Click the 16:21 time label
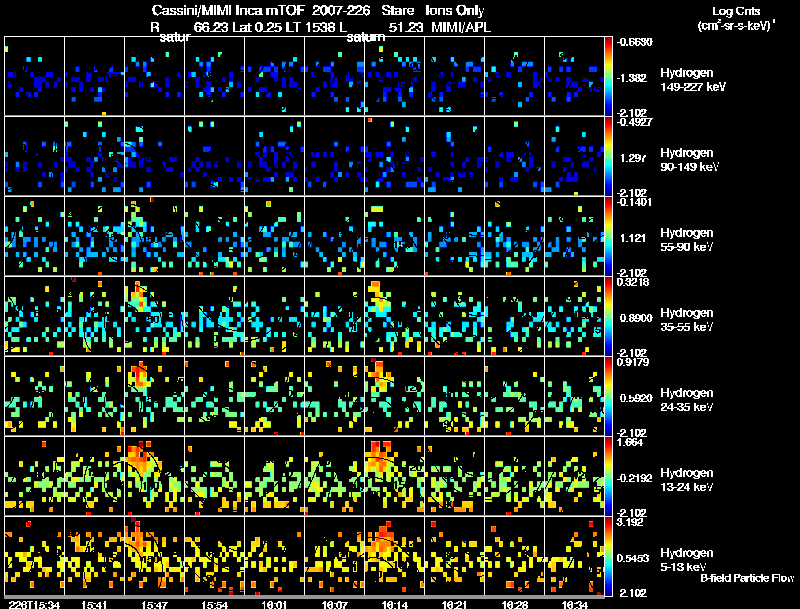Screen dimensions: 800x609 (x=454, y=605)
